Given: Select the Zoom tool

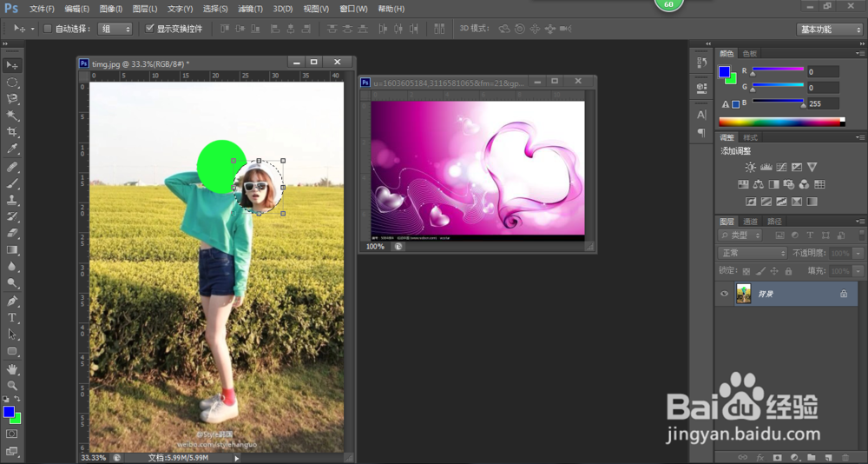Looking at the screenshot, I should pos(11,385).
